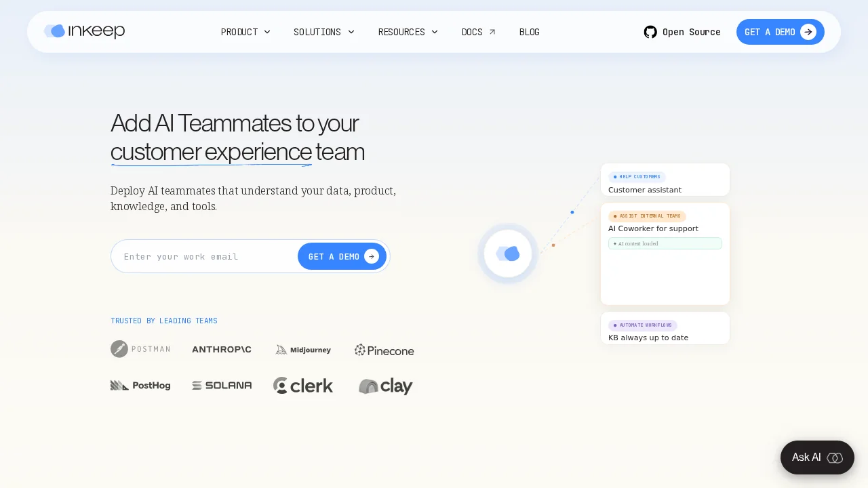The width and height of the screenshot is (868, 488).
Task: Click the Pinecone logo
Action: [x=384, y=350]
